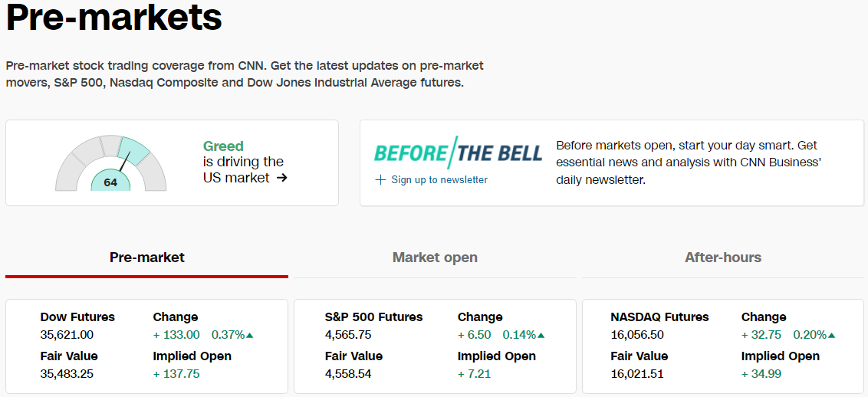Image resolution: width=868 pixels, height=397 pixels.
Task: Click the plus icon beside Sign up to newsletter
Action: coord(380,179)
